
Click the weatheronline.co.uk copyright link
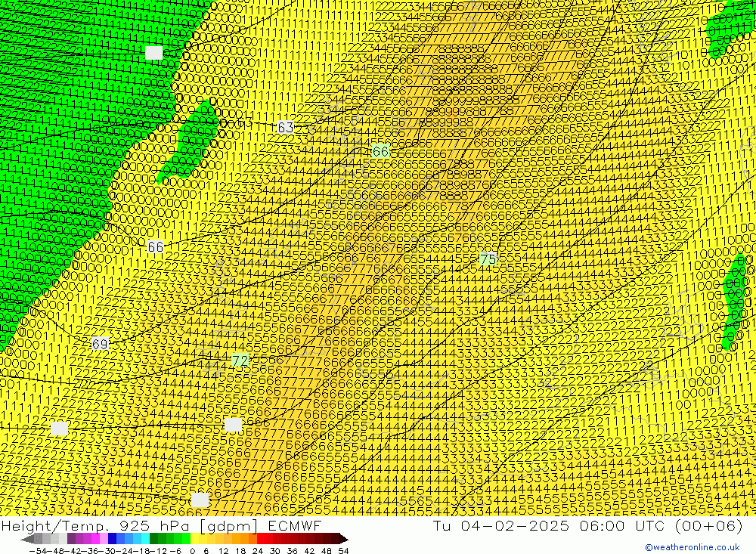(692, 547)
